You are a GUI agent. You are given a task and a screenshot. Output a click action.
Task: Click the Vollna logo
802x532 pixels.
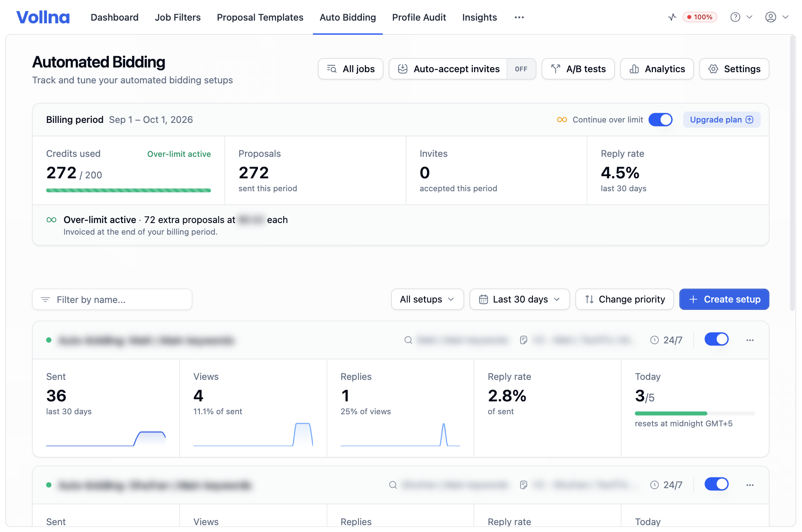coord(43,17)
